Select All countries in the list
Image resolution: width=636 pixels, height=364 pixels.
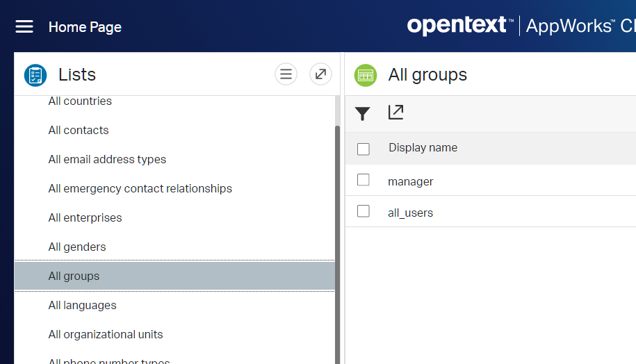[80, 101]
